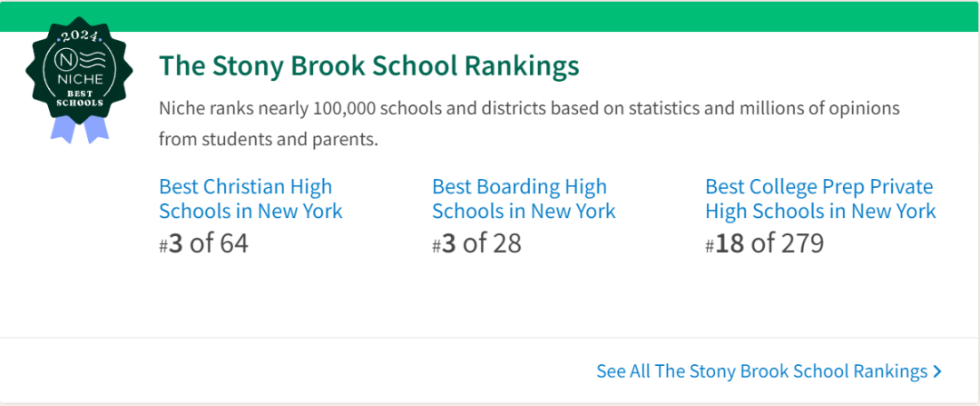Click the circled N logo on the badge
The image size is (980, 406).
(x=65, y=60)
